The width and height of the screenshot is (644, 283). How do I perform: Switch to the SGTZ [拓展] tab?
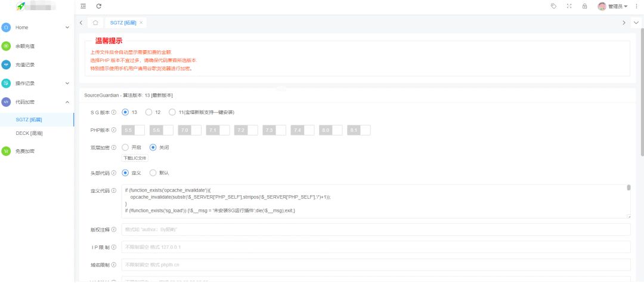click(x=123, y=23)
